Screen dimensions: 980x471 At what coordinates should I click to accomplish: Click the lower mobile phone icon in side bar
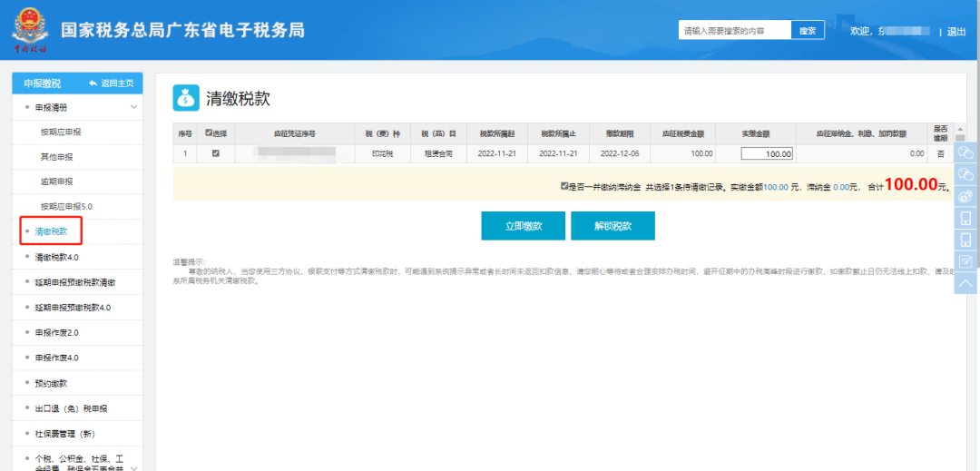point(966,240)
